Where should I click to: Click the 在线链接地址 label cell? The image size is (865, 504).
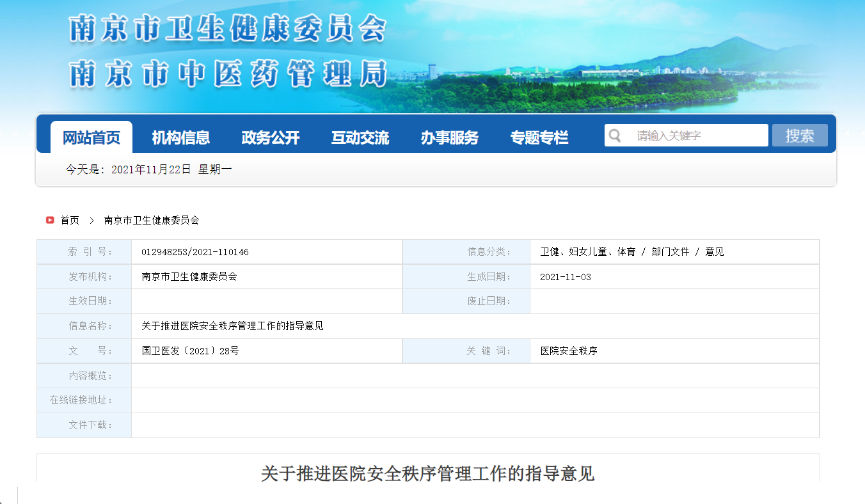point(84,400)
